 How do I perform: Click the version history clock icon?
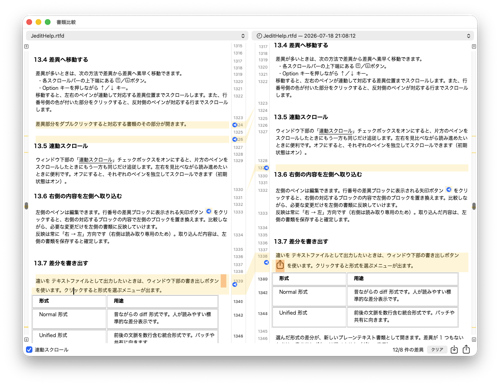tap(259, 36)
